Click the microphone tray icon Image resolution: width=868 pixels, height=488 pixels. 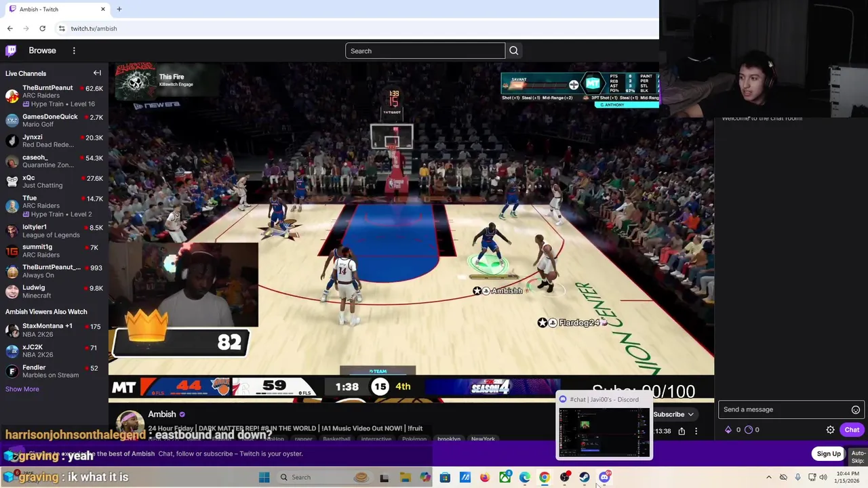(797, 477)
